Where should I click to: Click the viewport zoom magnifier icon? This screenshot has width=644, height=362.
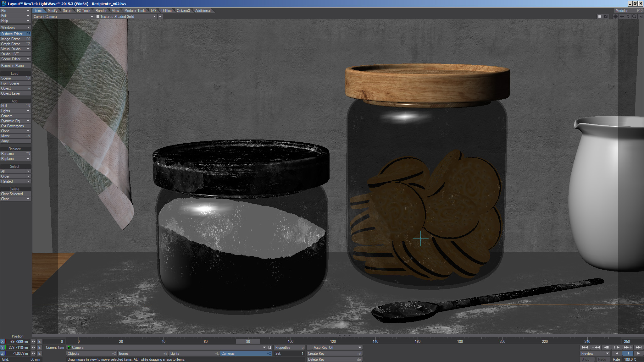[x=634, y=16]
